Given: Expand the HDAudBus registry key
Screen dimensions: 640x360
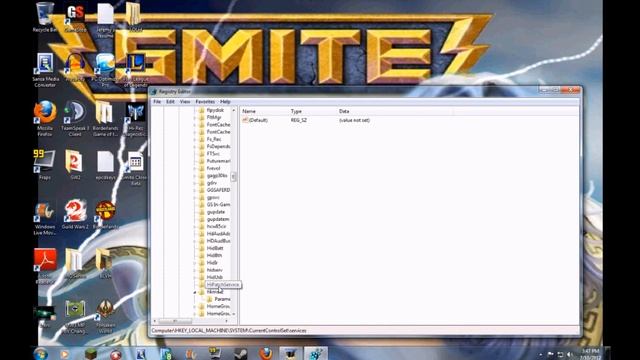Looking at the screenshot, I should pos(195,241).
